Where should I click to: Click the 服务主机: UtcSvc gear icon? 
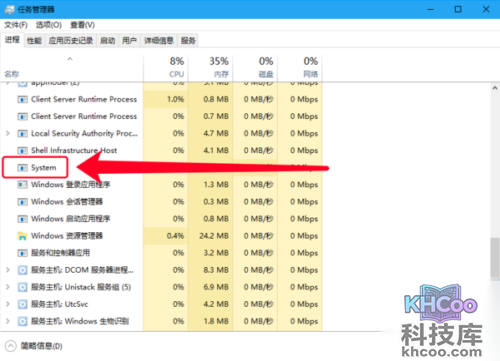coord(22,304)
